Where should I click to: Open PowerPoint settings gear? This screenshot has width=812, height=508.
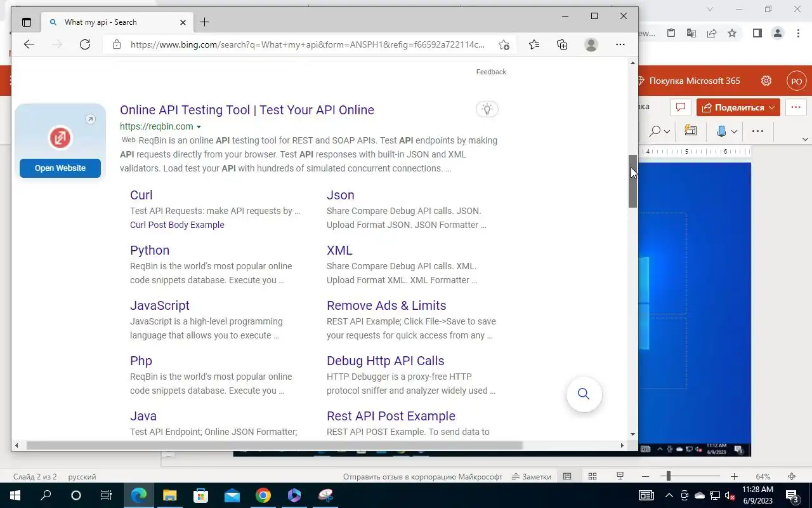(x=766, y=81)
